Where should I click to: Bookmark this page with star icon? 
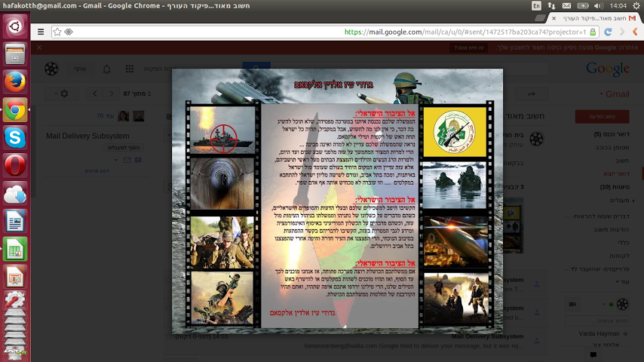[57, 32]
